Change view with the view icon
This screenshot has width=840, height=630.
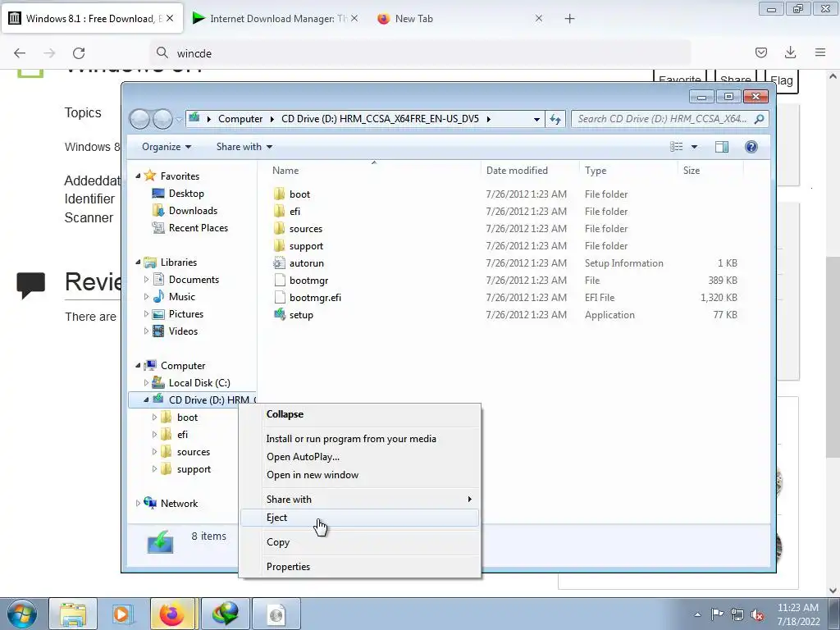click(677, 147)
